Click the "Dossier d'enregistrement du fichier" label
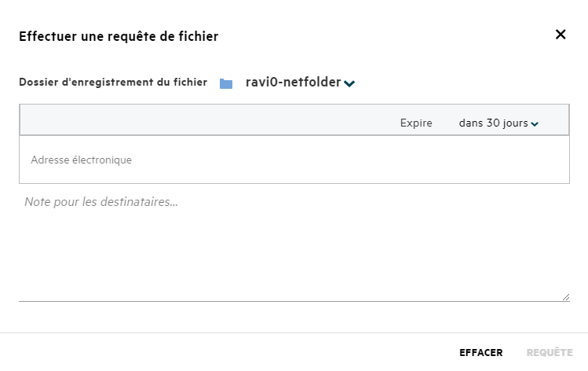 point(113,82)
